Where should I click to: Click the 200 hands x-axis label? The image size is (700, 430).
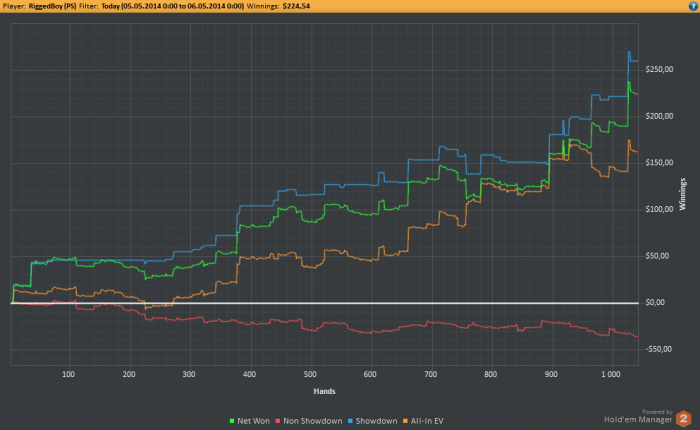tap(129, 374)
